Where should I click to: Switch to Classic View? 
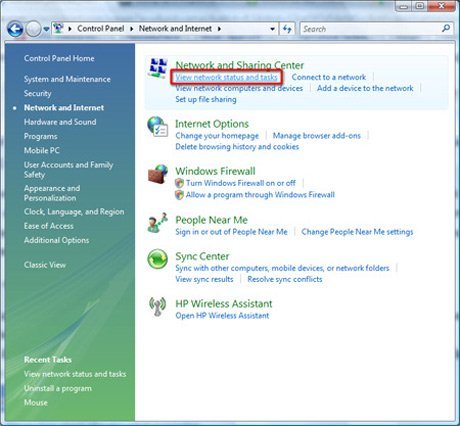[45, 265]
